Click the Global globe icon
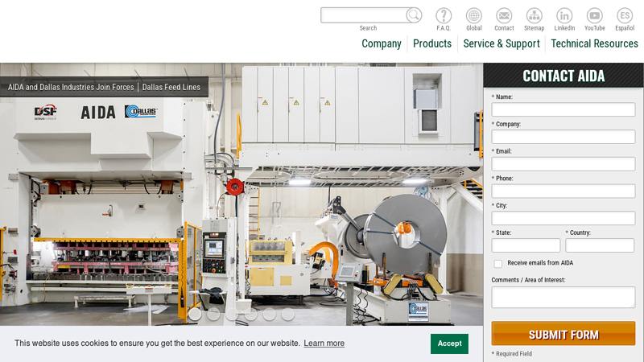Screen dimensions: 644x362 (474, 15)
